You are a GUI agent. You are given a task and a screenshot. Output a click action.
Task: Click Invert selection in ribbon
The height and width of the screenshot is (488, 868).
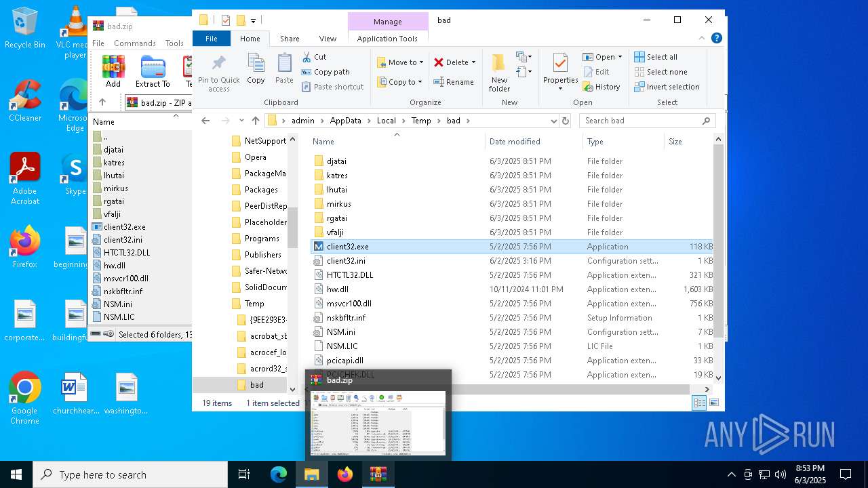coord(667,87)
